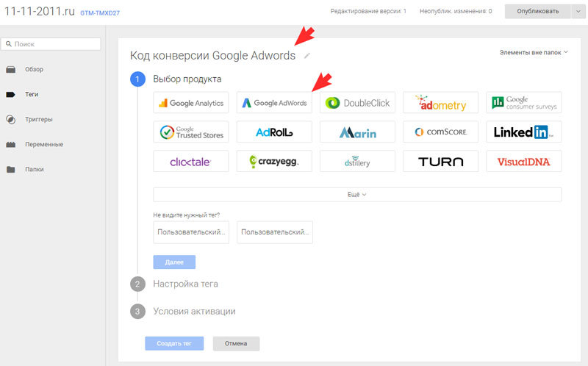Select the AdRoll product tile

(274, 132)
